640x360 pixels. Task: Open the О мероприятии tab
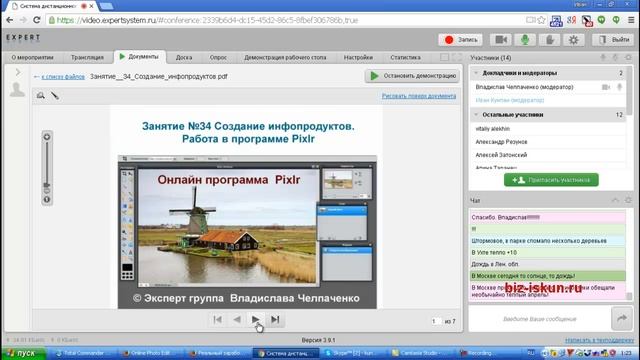(32, 58)
